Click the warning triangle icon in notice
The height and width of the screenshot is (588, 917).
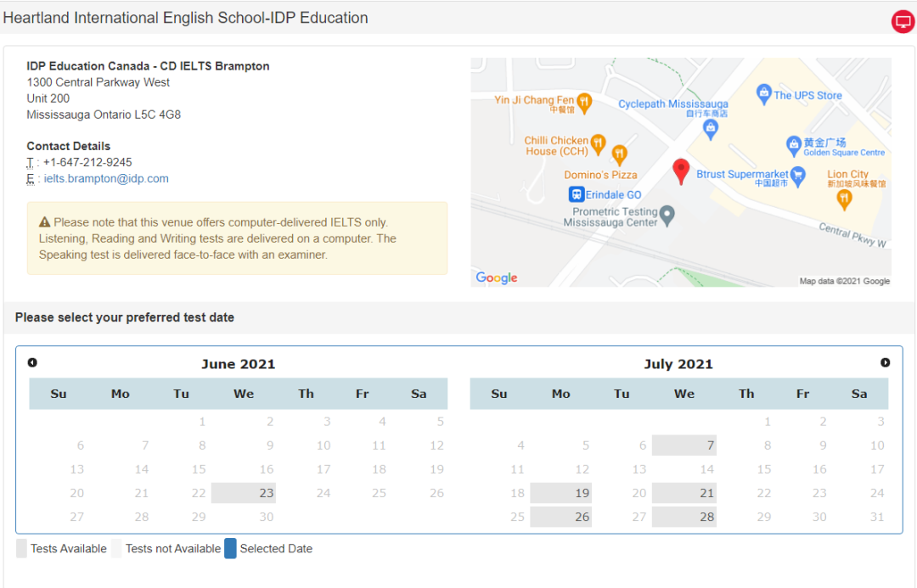(44, 222)
